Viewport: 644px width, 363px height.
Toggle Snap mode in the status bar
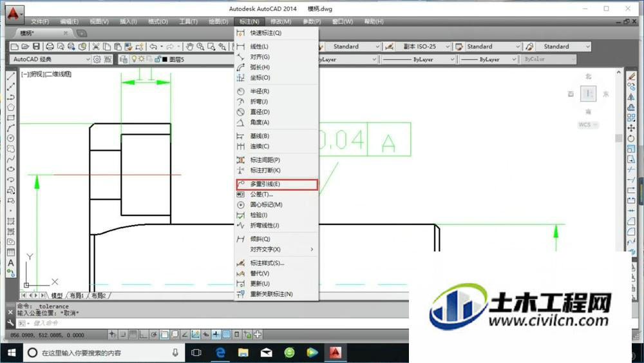click(x=123, y=335)
